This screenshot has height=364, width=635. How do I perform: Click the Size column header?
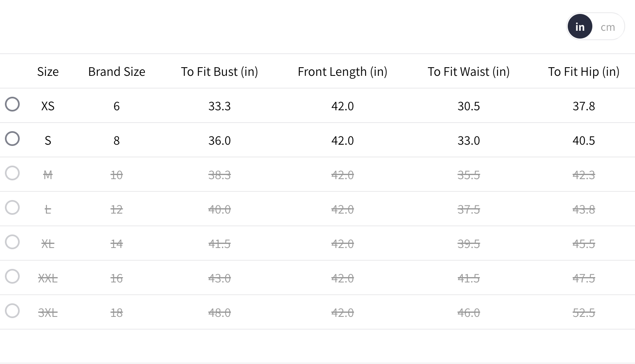click(x=48, y=72)
